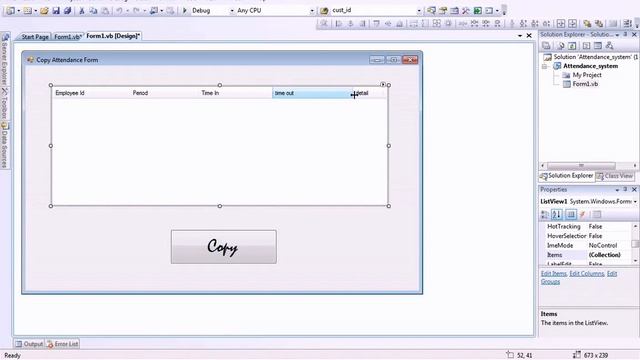Click the Find in Files icon beside cust_id
640x360 pixels.
click(x=324, y=11)
